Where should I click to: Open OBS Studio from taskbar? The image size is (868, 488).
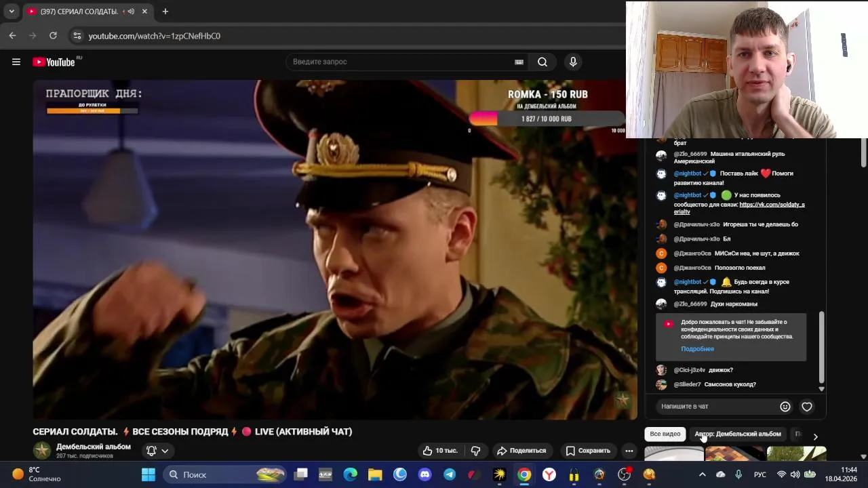click(x=624, y=474)
